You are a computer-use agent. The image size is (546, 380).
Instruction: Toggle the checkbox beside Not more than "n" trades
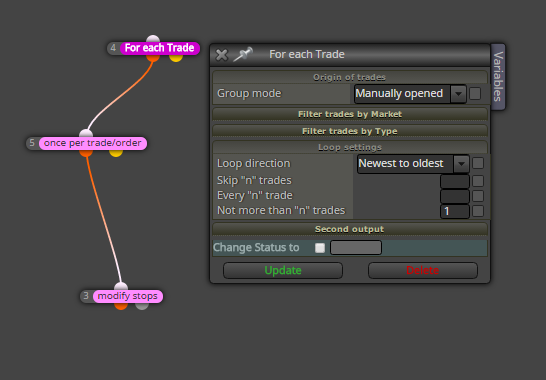tap(478, 211)
